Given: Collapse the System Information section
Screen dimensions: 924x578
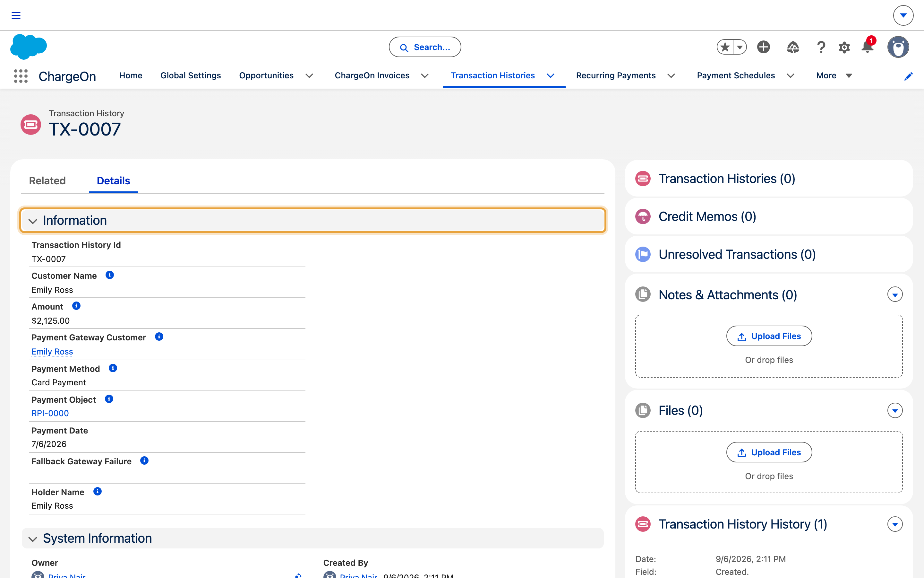Looking at the screenshot, I should coord(313,538).
